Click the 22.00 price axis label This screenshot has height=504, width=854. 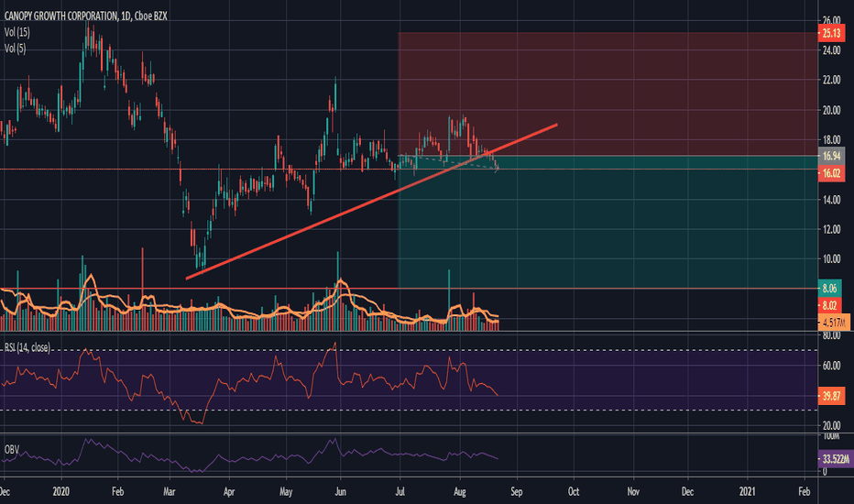click(832, 80)
